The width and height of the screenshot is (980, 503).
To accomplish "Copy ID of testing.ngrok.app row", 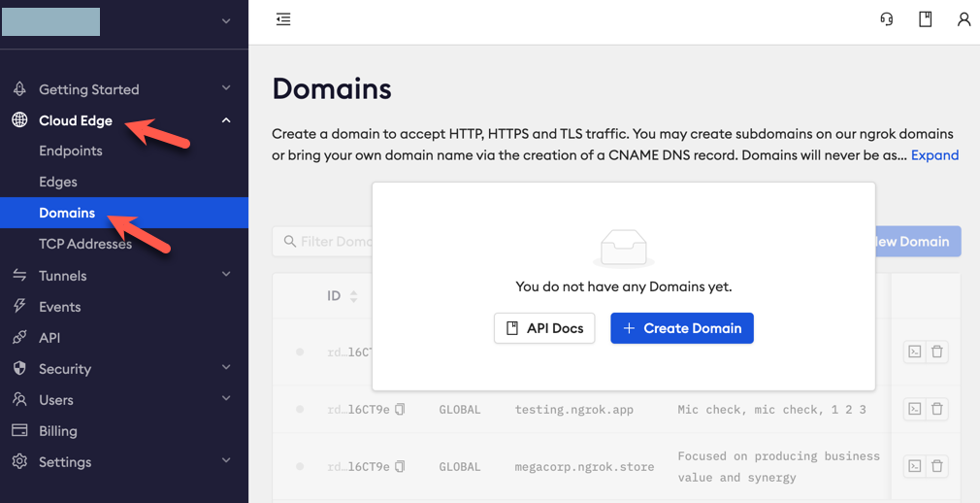I will [x=400, y=410].
